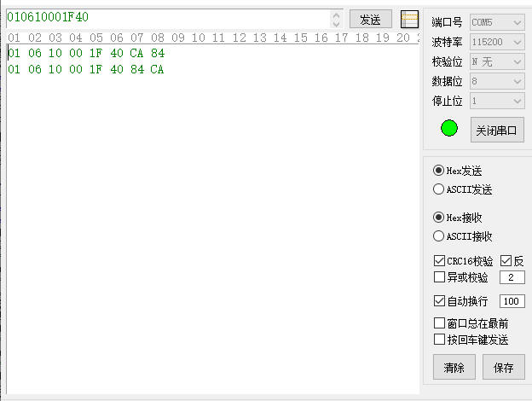Open the 数据位 data bits dropdown
The image size is (532, 401).
tap(497, 82)
